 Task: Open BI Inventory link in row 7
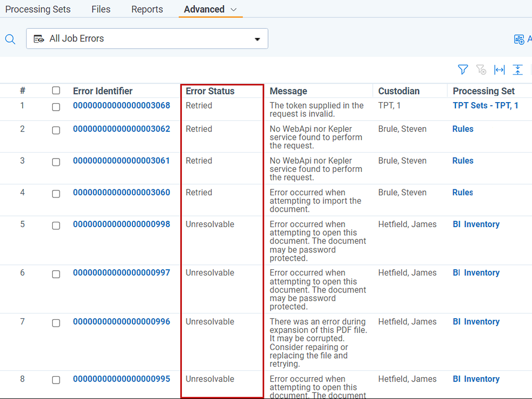pos(476,322)
